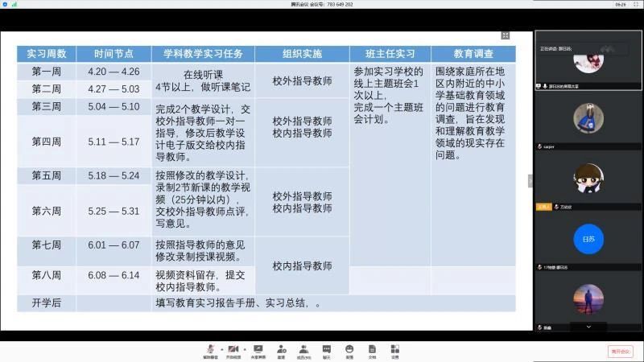
Task: Select the 日苏 participant avatar tile
Action: click(x=588, y=240)
